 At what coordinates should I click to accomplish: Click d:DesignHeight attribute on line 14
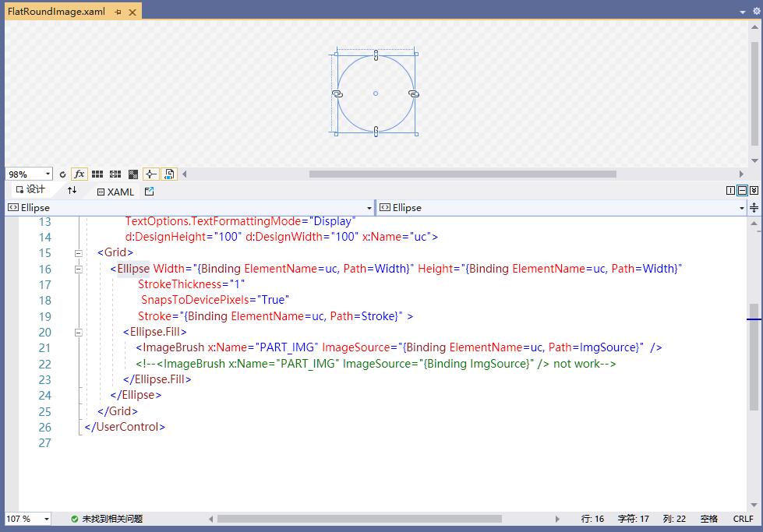click(x=166, y=237)
